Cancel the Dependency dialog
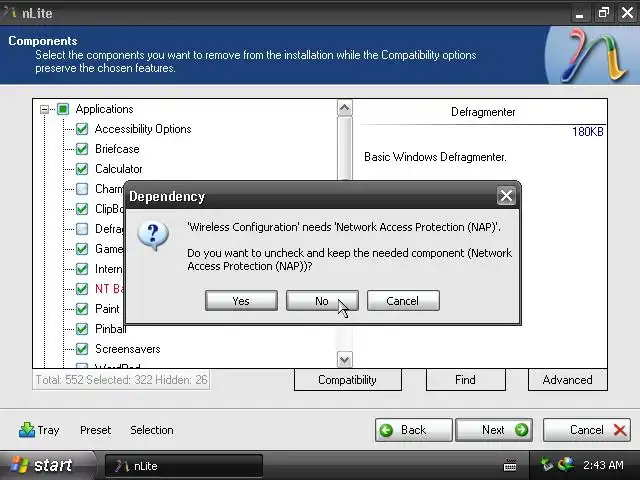 click(x=403, y=301)
